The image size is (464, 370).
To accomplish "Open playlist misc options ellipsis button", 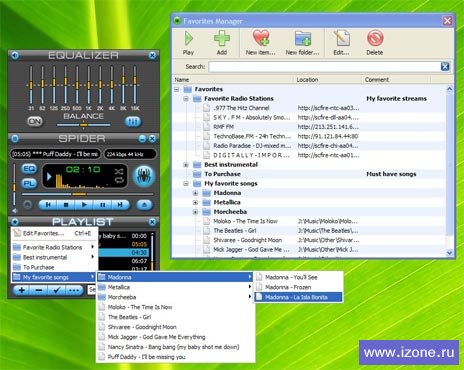I will [74, 290].
